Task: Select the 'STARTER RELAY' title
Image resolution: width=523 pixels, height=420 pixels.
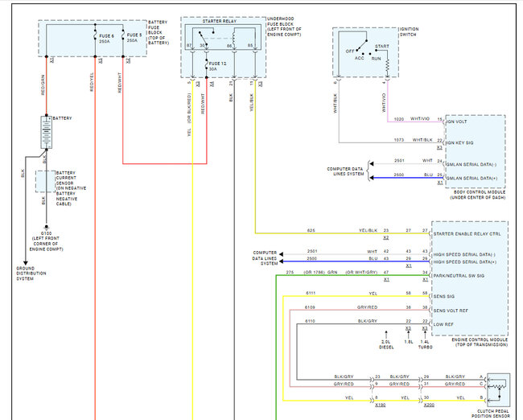Action: pos(220,21)
